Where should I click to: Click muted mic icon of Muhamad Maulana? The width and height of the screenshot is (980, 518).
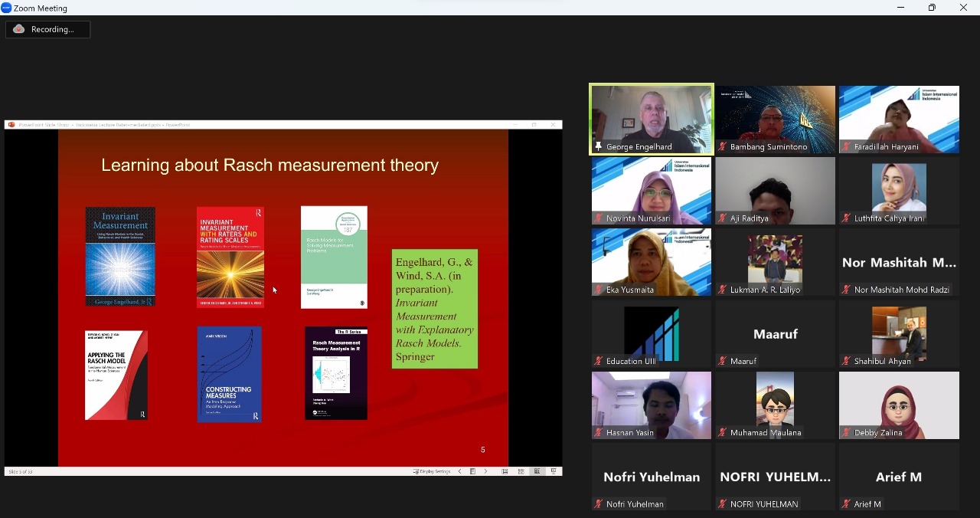coord(722,432)
